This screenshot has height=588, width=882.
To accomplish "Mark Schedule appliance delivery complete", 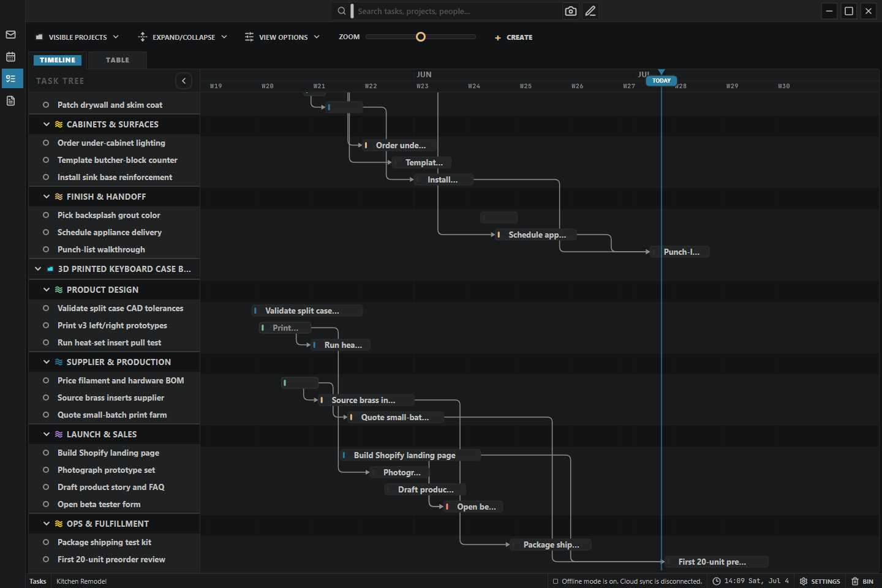I will (x=46, y=232).
